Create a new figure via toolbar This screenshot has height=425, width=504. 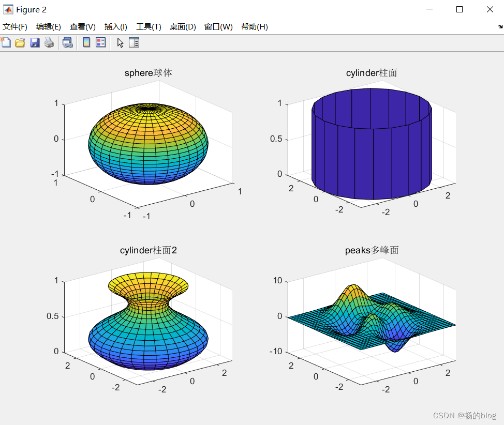click(x=6, y=42)
